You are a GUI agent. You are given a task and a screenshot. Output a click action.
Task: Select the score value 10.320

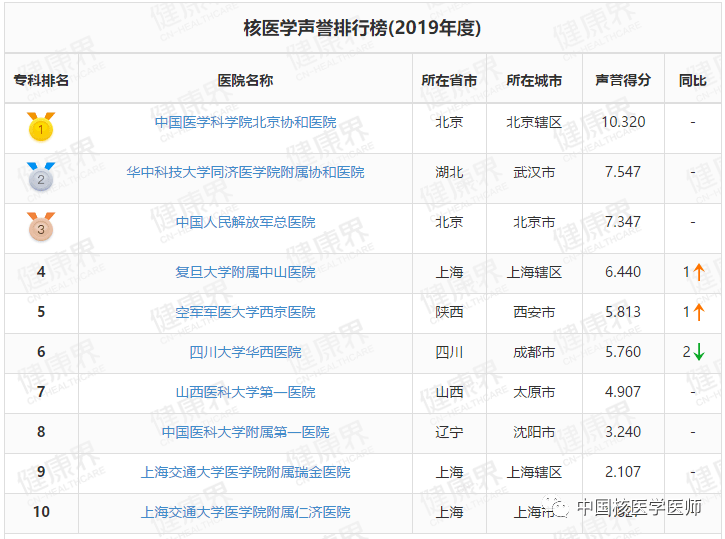(623, 122)
